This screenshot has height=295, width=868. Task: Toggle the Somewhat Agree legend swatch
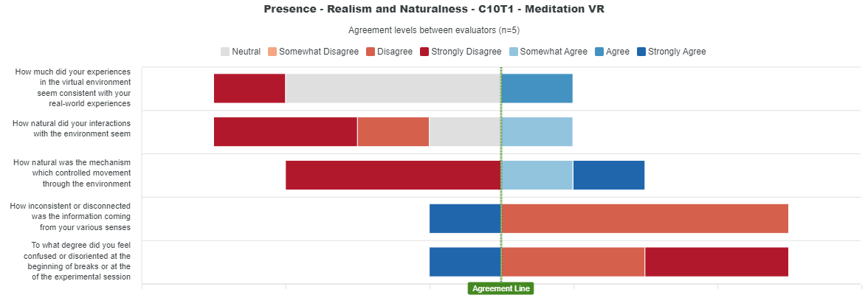[x=514, y=52]
